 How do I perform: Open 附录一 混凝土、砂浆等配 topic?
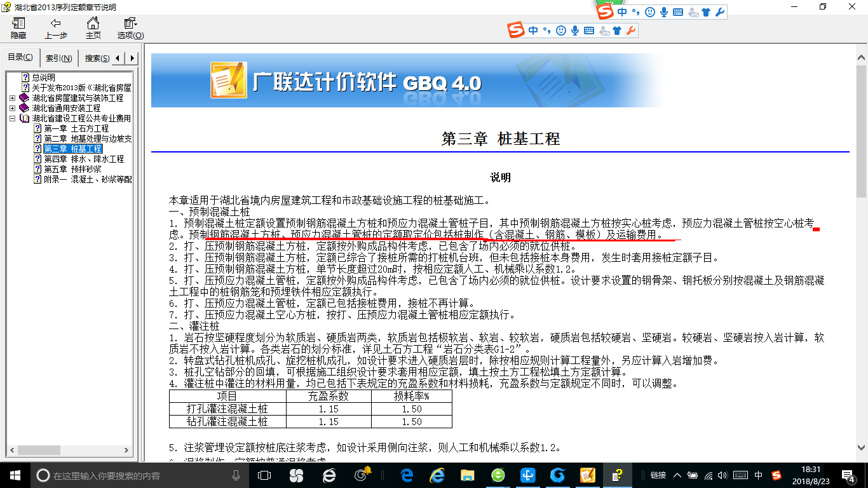pyautogui.click(x=88, y=179)
